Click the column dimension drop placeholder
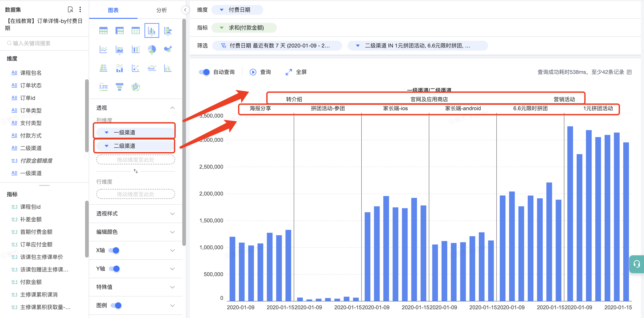This screenshot has width=644, height=318. [x=135, y=159]
